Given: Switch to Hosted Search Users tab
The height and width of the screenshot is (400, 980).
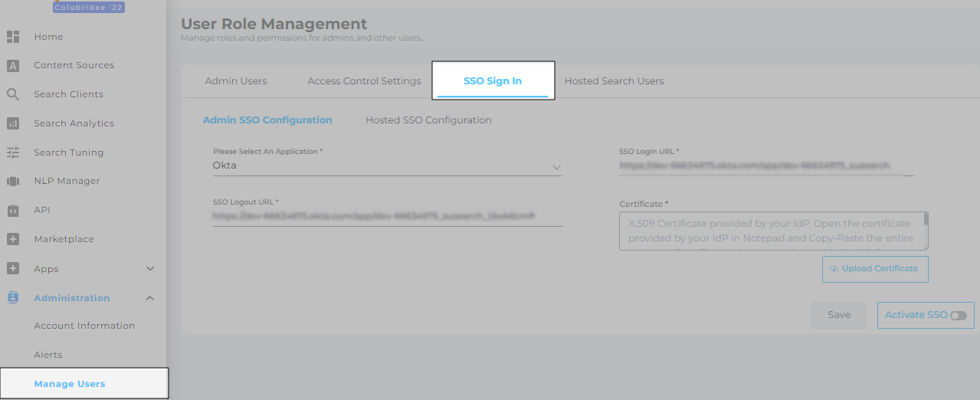Looking at the screenshot, I should (x=614, y=81).
